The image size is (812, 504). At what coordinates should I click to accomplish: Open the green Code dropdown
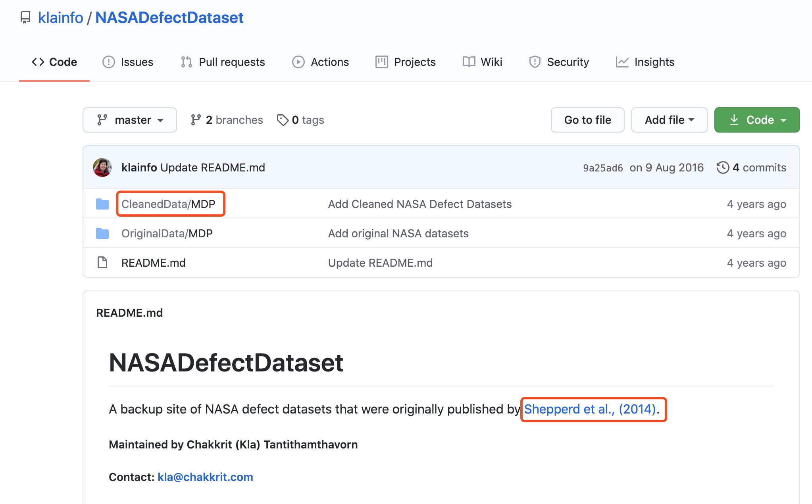[756, 119]
